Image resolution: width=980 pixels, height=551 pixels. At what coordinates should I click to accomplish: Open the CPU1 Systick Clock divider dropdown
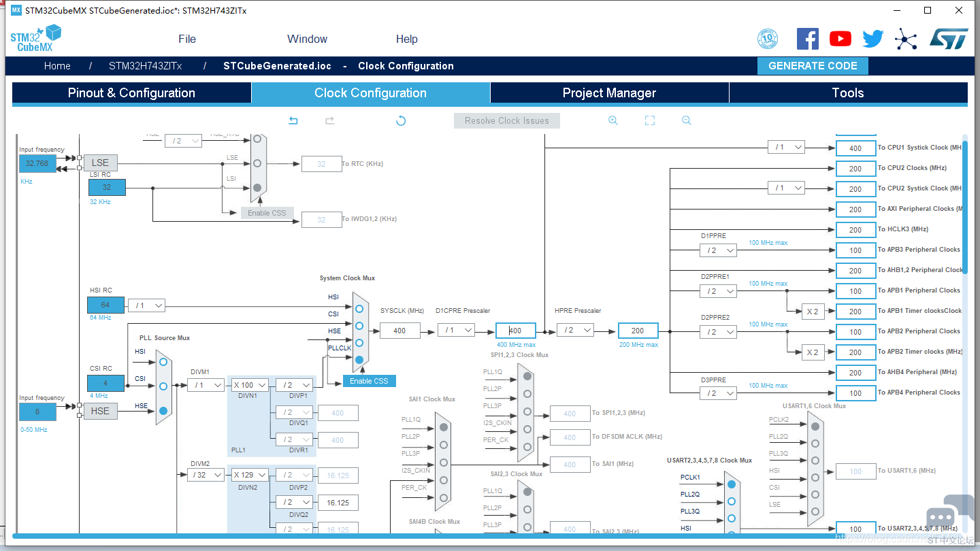click(x=786, y=147)
